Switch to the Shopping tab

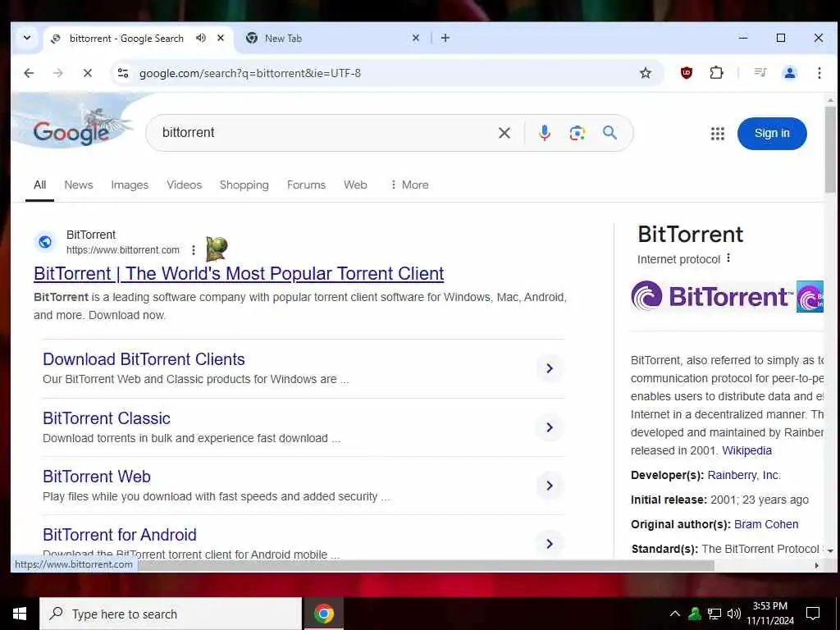pos(244,185)
